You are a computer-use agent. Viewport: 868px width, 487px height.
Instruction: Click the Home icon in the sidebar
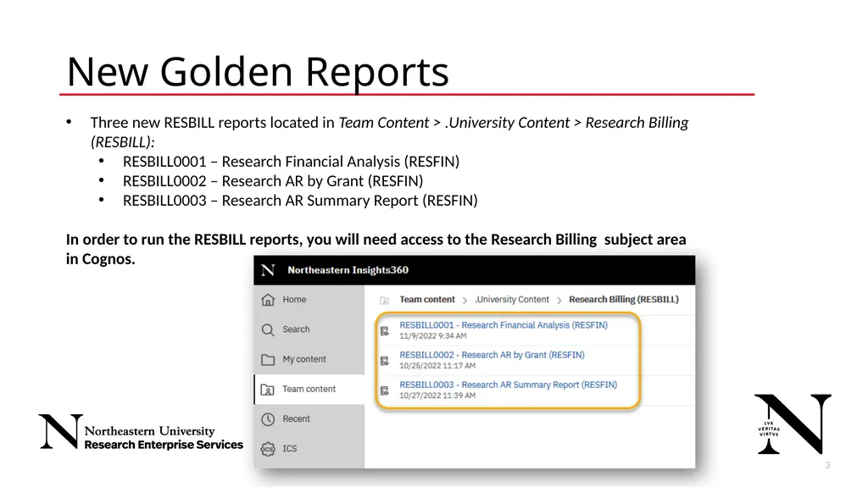pos(268,299)
